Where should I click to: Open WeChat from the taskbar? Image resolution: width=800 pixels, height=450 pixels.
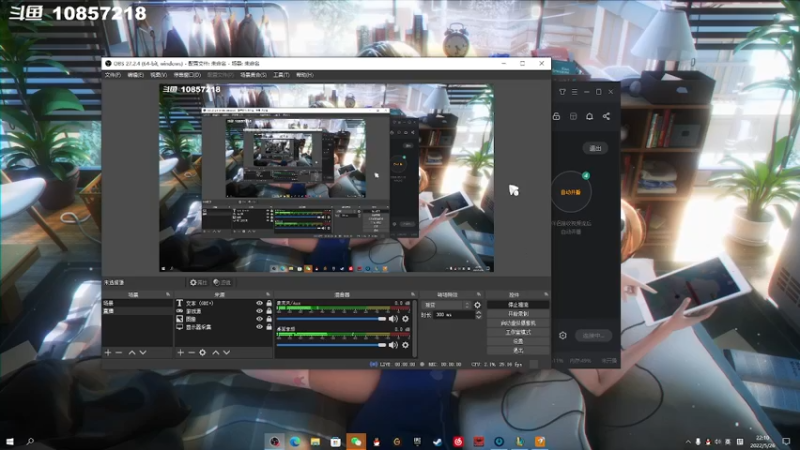click(x=356, y=442)
